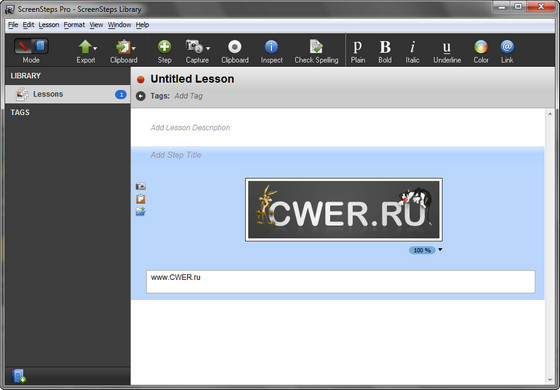The height and width of the screenshot is (390, 560).
Task: Click the capture image camera icon beside step
Action: click(141, 186)
